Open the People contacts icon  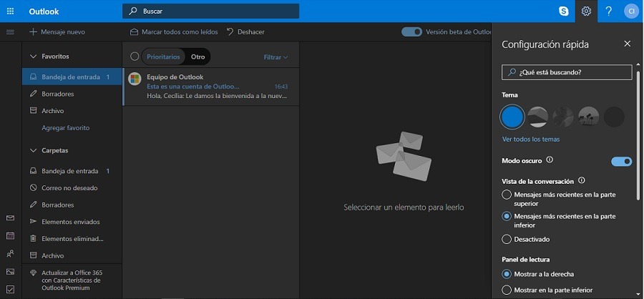pyautogui.click(x=10, y=253)
